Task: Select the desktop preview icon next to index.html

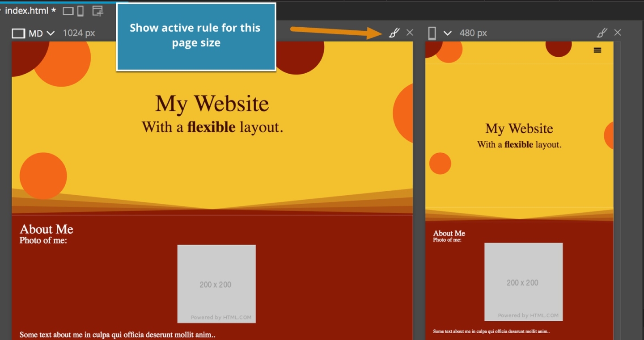Action: pyautogui.click(x=68, y=11)
